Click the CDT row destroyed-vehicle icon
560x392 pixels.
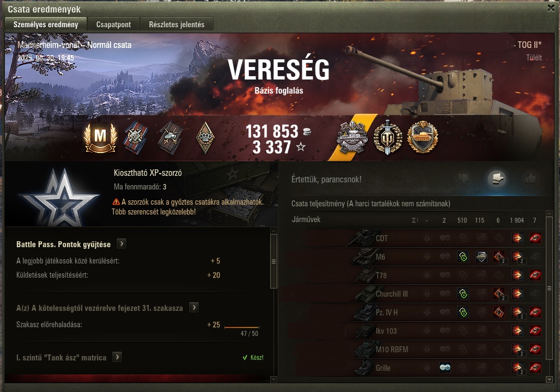pos(535,238)
